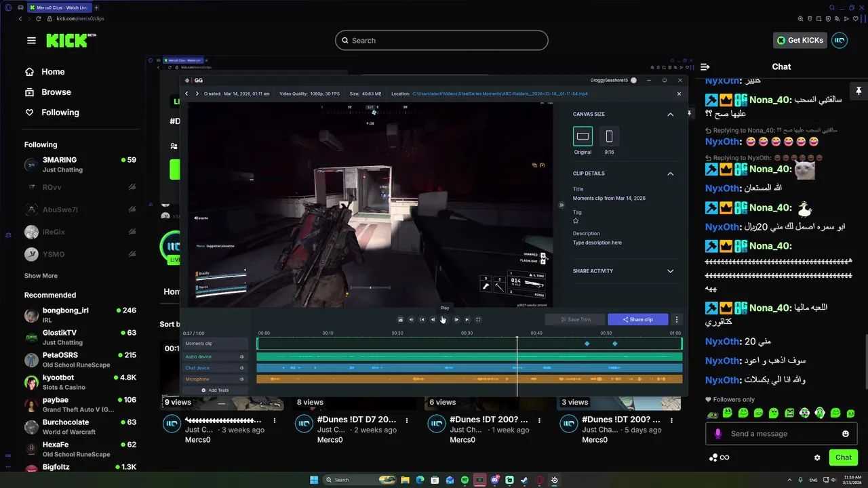The height and width of the screenshot is (488, 868).
Task: Go to next clip arrow in GG
Action: point(197,94)
